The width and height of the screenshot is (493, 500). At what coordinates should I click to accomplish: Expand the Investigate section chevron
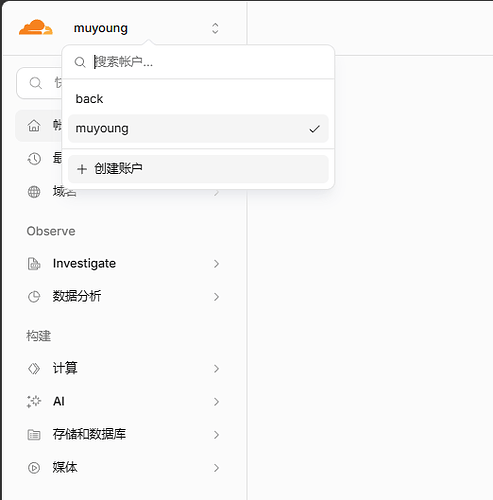[217, 264]
